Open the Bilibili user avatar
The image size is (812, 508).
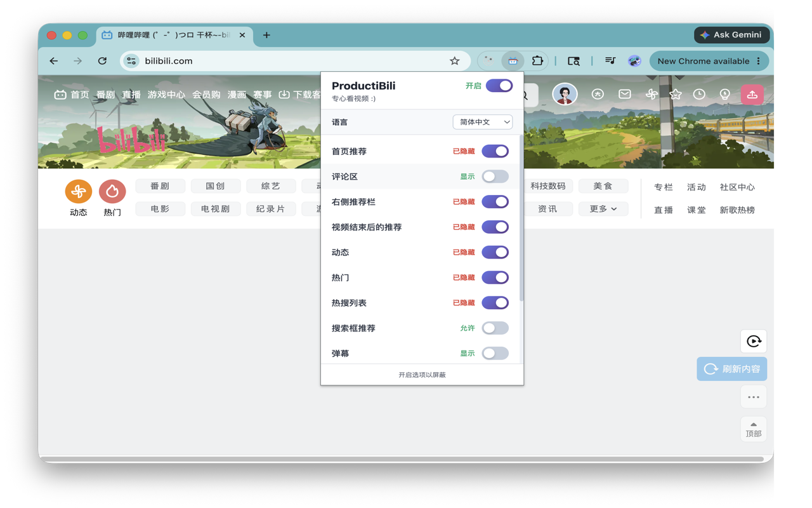[565, 95]
